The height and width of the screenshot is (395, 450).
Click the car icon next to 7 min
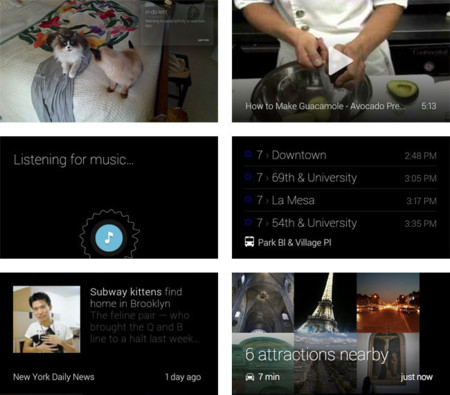pyautogui.click(x=250, y=377)
